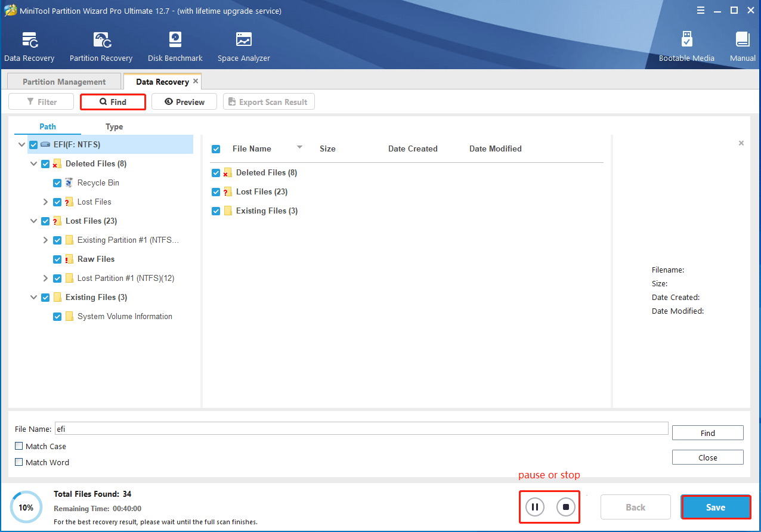Click the hamburger menu in title bar
This screenshot has height=532, width=761.
pos(701,10)
